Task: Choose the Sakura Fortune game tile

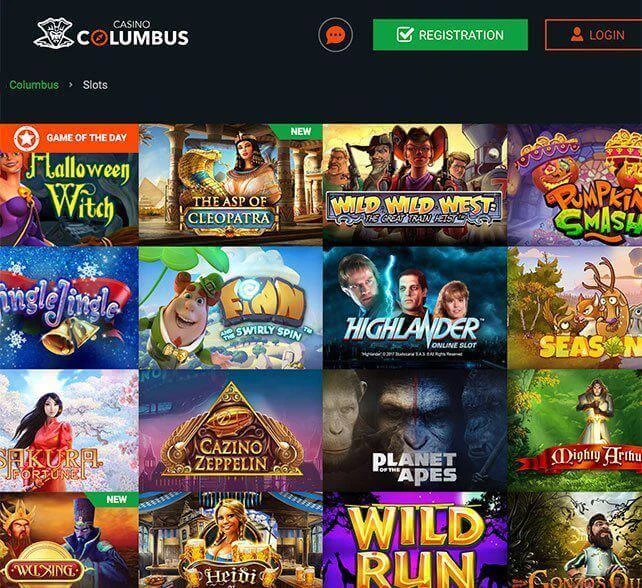Action: 69,431
